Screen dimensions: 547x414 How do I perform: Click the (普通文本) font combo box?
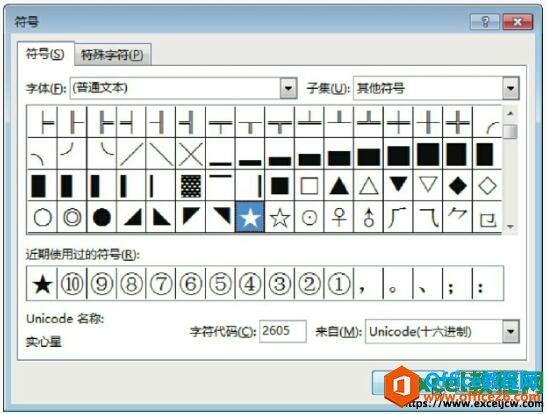coord(183,88)
